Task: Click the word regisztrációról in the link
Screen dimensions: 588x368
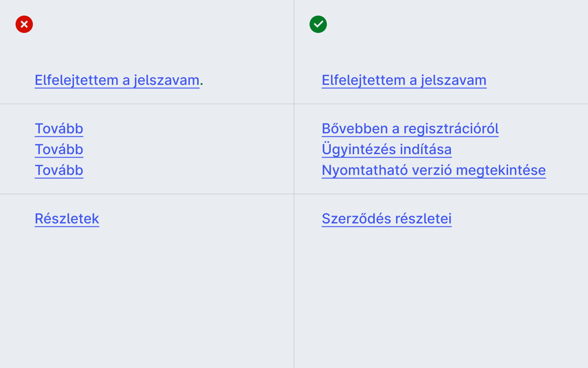Action: 451,129
